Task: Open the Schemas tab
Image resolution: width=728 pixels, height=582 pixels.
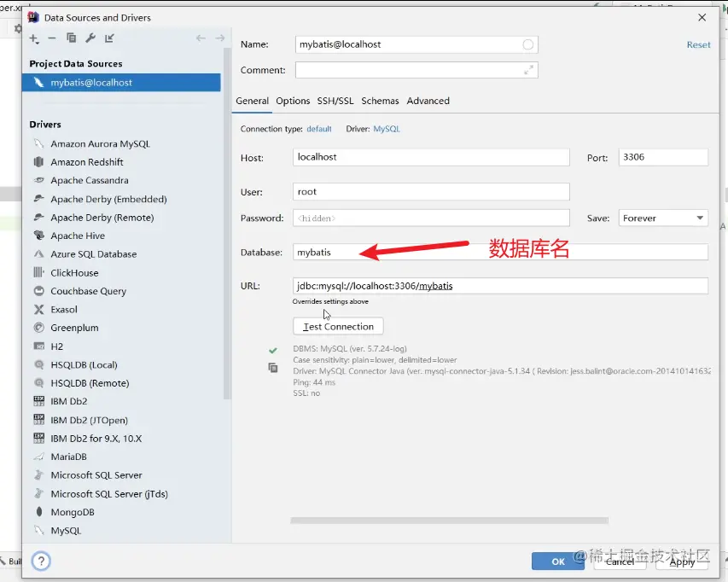Action: click(x=380, y=101)
